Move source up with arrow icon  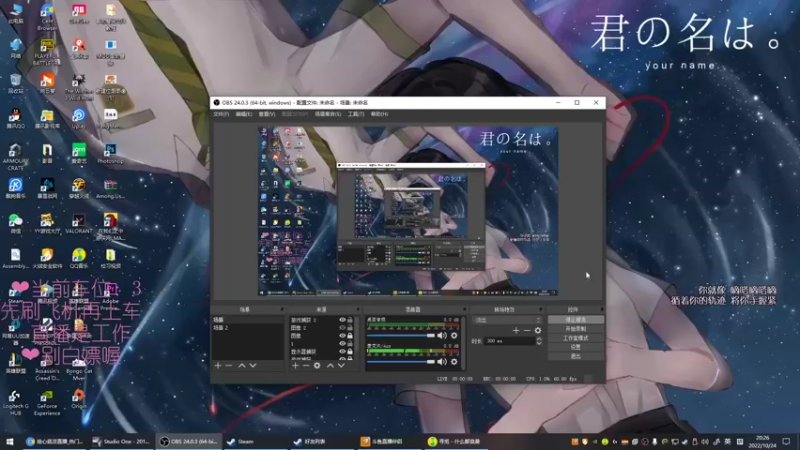(x=330, y=365)
